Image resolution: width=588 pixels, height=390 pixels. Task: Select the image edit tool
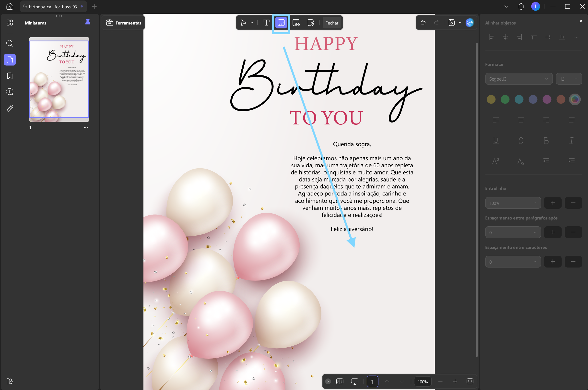point(281,23)
